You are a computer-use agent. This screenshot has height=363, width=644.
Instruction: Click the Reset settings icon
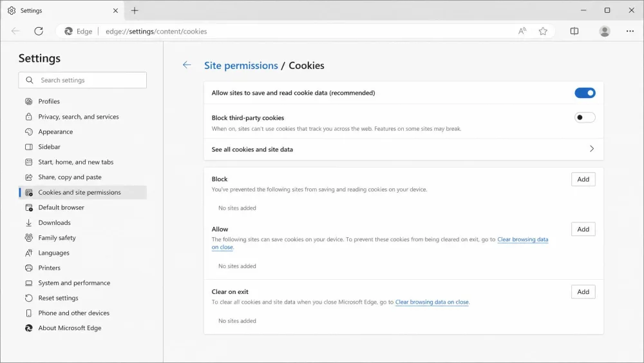click(x=29, y=298)
